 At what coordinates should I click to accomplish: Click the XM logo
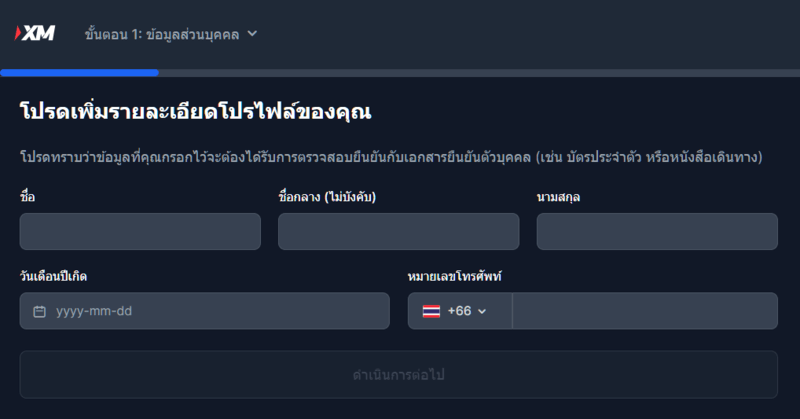(34, 34)
